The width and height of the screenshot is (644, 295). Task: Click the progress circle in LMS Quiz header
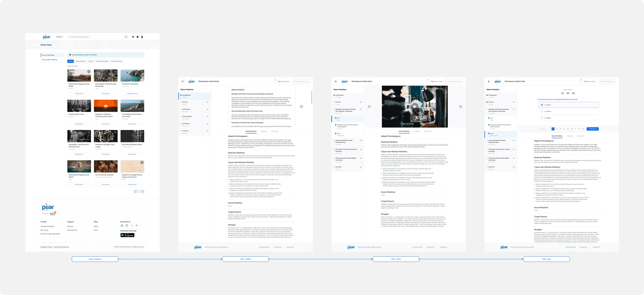581,81
